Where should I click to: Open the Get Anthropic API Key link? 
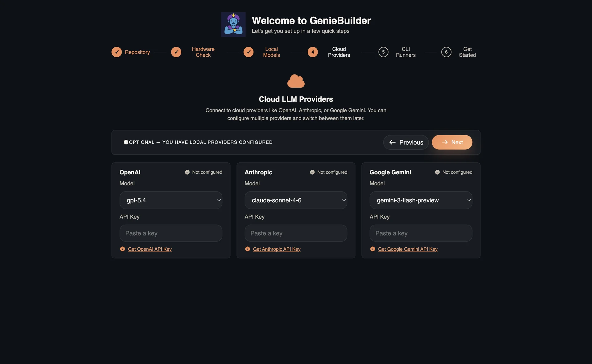point(277,249)
